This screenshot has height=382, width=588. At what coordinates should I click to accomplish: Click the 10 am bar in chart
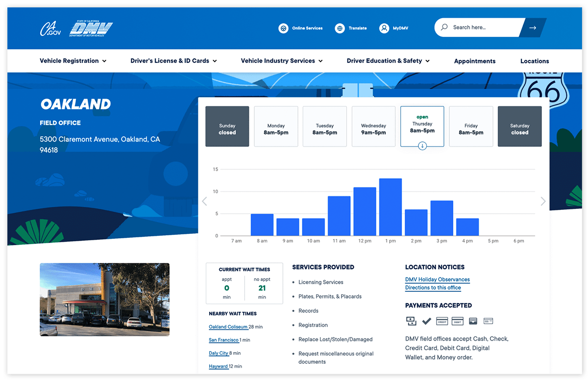coord(314,227)
